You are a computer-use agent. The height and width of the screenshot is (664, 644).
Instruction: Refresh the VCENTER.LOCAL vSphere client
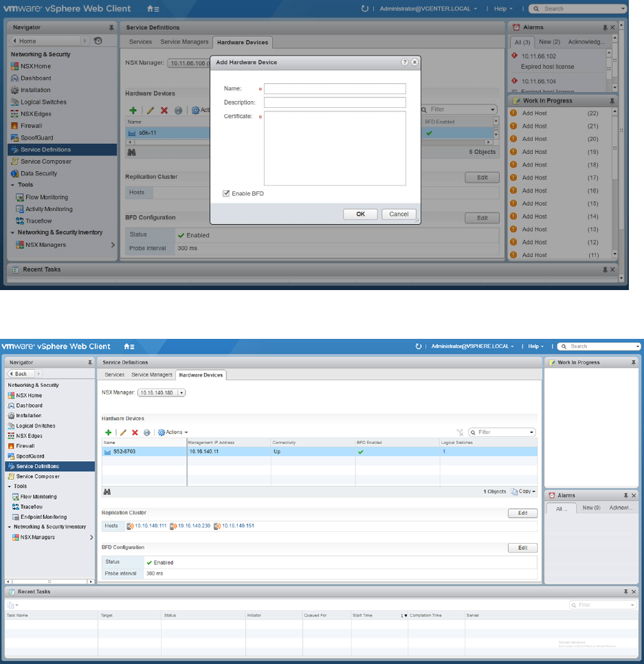pyautogui.click(x=364, y=8)
